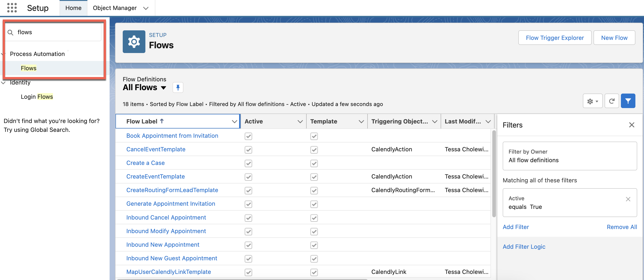Sort ascending arrow on Flow Label
The width and height of the screenshot is (644, 280).
[x=162, y=121]
